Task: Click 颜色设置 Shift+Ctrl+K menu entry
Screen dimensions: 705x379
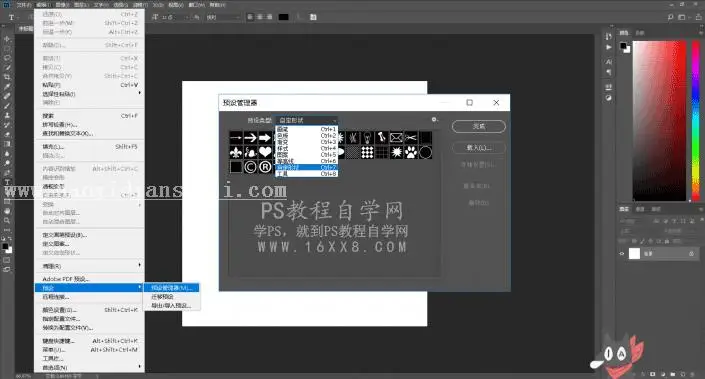Action: click(x=89, y=310)
